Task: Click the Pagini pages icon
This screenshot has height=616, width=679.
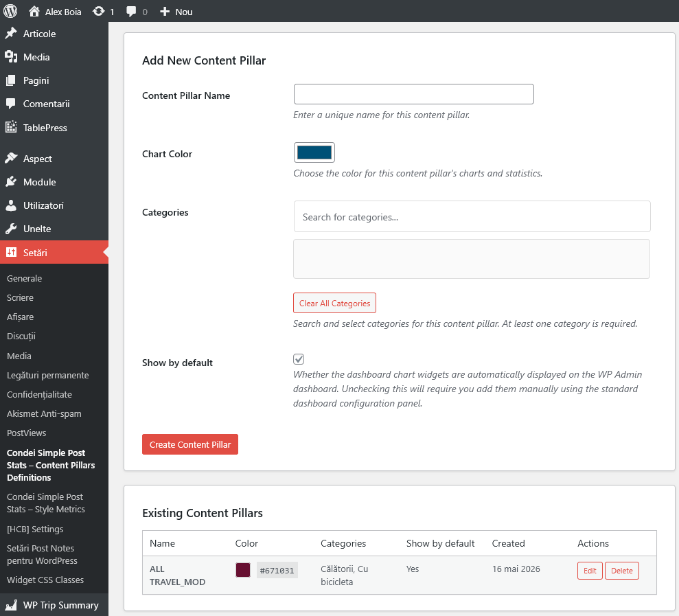Action: click(11, 80)
